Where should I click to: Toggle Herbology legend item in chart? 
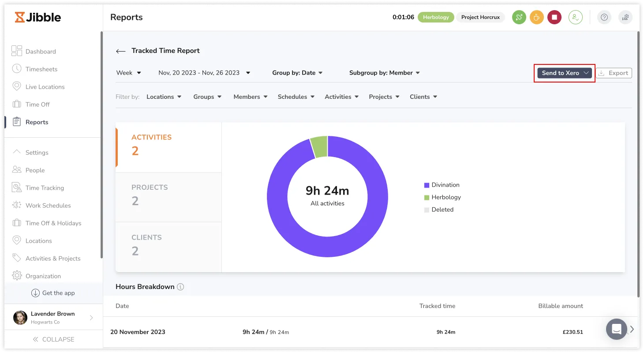pyautogui.click(x=442, y=197)
